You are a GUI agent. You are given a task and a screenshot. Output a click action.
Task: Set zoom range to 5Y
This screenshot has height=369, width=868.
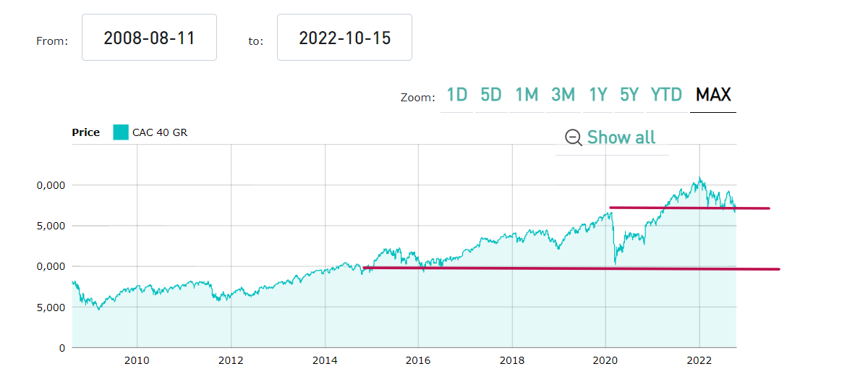[629, 95]
